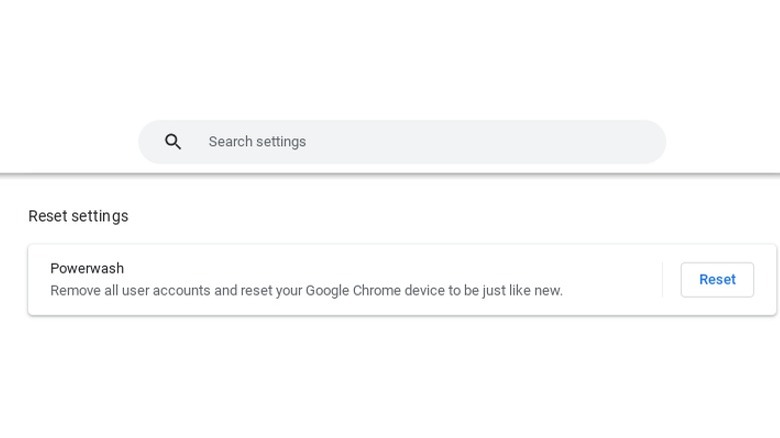Click the magnifying glass search icon
The height and width of the screenshot is (438, 780).
tap(173, 142)
